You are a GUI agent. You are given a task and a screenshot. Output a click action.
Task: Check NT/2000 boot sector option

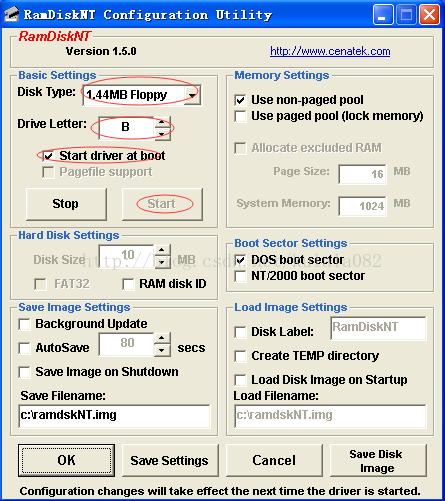[240, 276]
